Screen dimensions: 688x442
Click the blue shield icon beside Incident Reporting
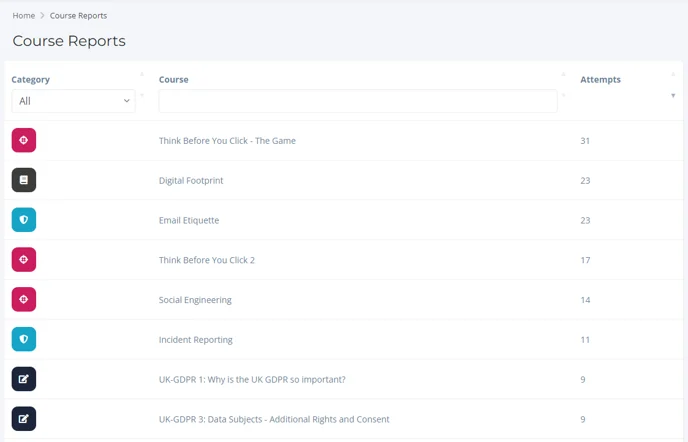click(24, 339)
